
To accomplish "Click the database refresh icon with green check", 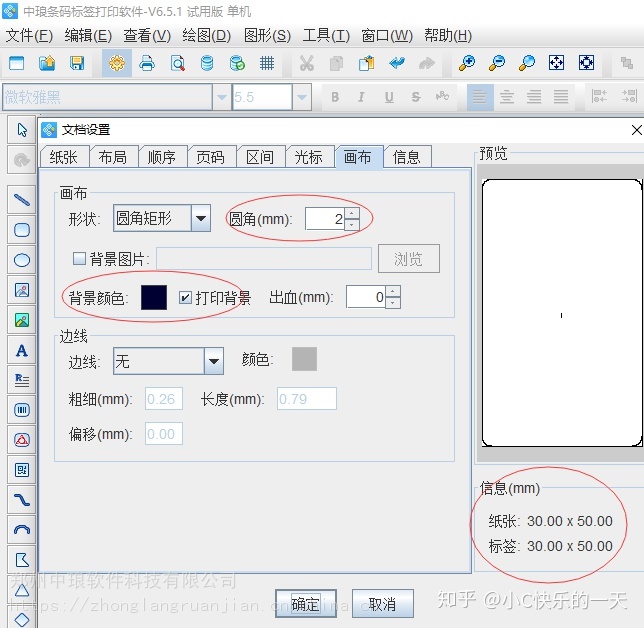I will pos(237,63).
